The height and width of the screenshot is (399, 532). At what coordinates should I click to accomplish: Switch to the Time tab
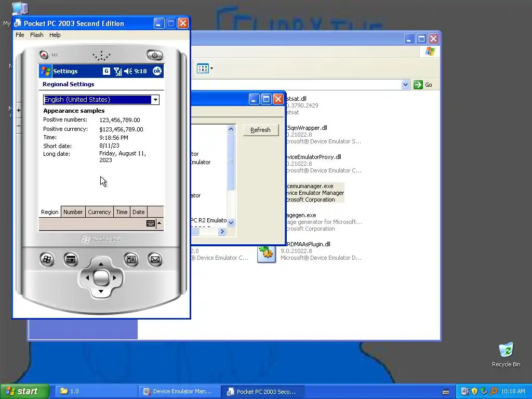click(122, 212)
